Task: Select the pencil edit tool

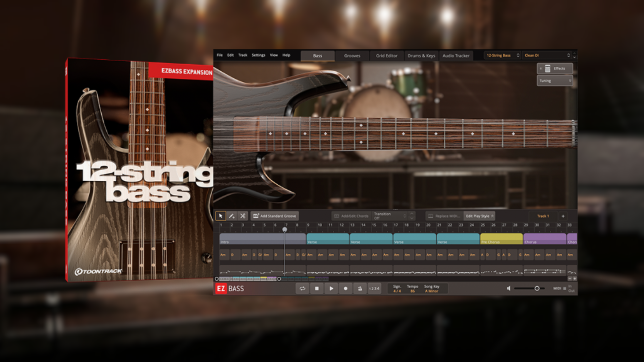Action: [x=231, y=216]
